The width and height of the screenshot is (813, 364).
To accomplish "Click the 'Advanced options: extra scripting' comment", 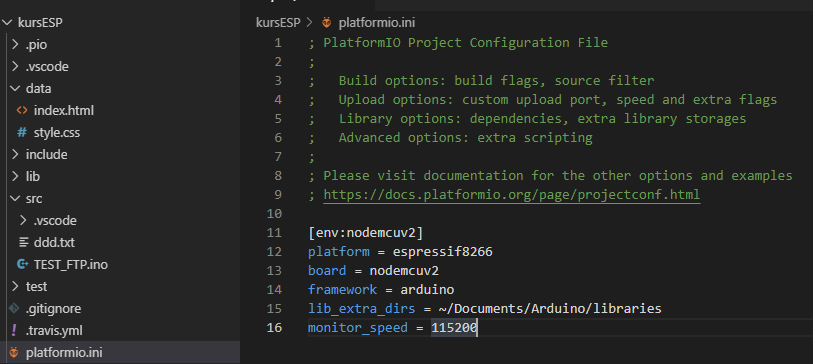I will tap(466, 137).
